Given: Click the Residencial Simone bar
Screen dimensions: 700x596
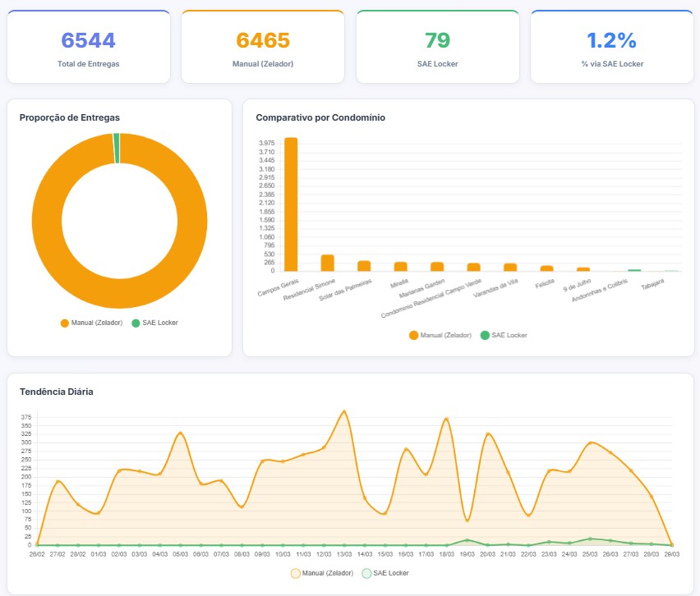Looking at the screenshot, I should pos(327,263).
